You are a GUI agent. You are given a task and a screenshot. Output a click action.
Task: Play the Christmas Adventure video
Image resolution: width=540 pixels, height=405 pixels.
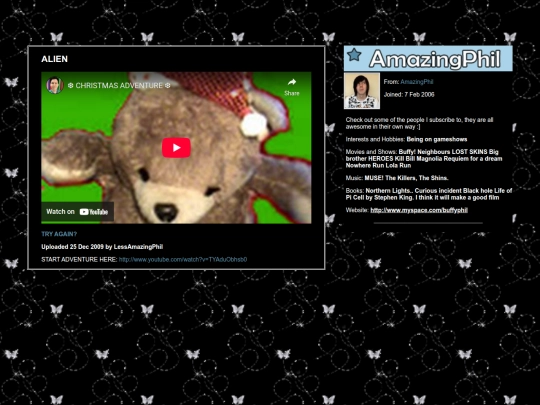pyautogui.click(x=176, y=148)
